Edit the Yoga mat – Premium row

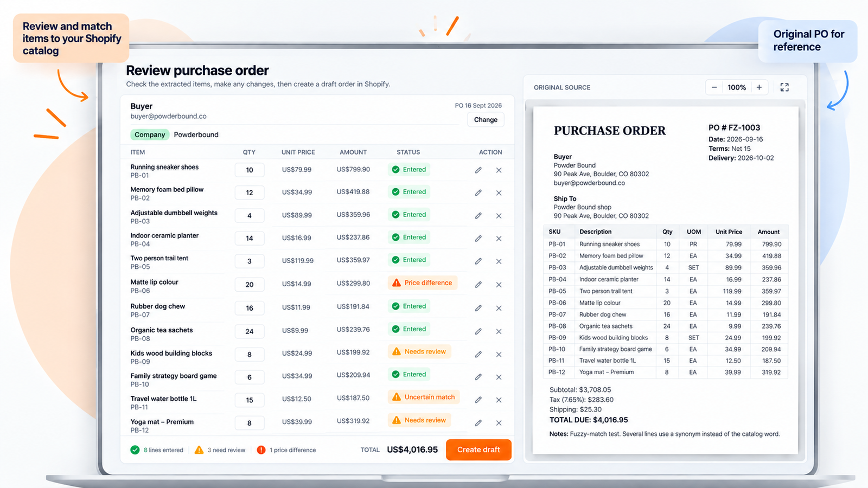478,423
